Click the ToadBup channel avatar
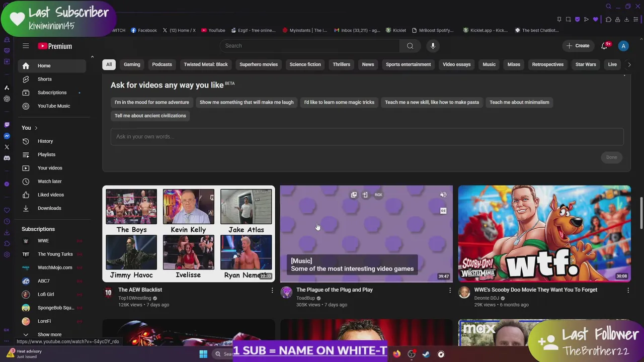Image resolution: width=644 pixels, height=362 pixels. pyautogui.click(x=286, y=293)
